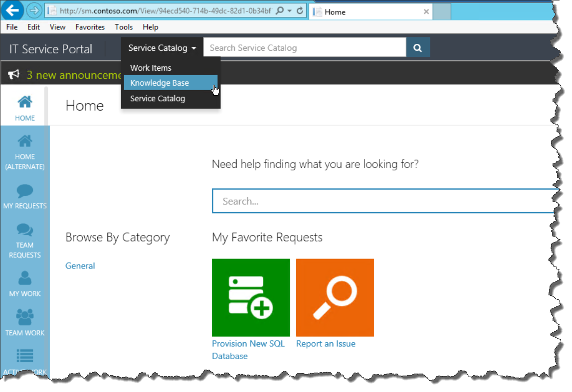Choose Knowledge Base from dropdown menu
The width and height of the screenshot is (572, 392).
(160, 83)
